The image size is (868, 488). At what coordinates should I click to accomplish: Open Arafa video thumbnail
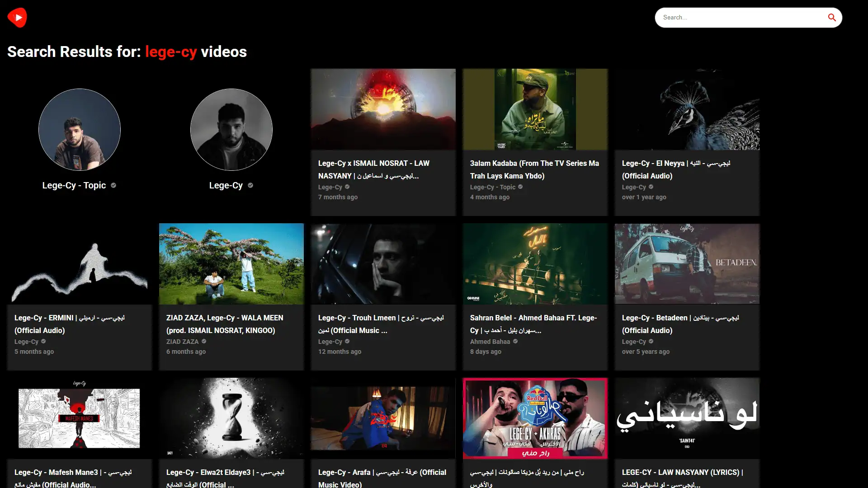(383, 418)
